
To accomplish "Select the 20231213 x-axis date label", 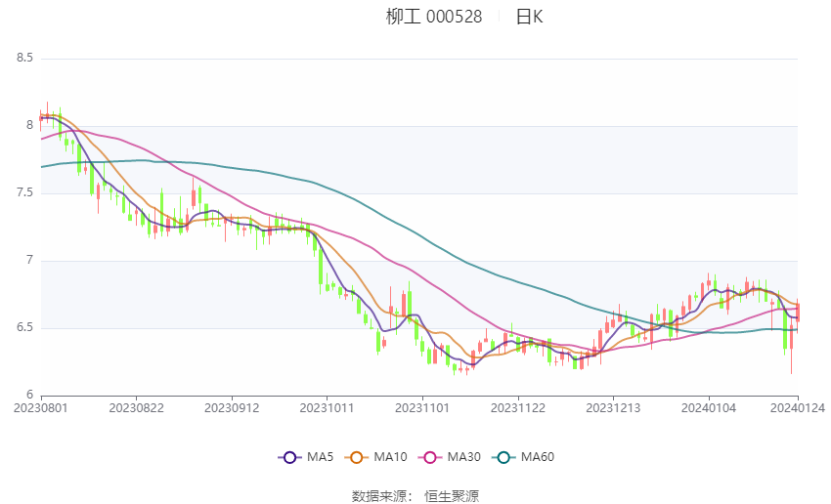I will [x=613, y=408].
